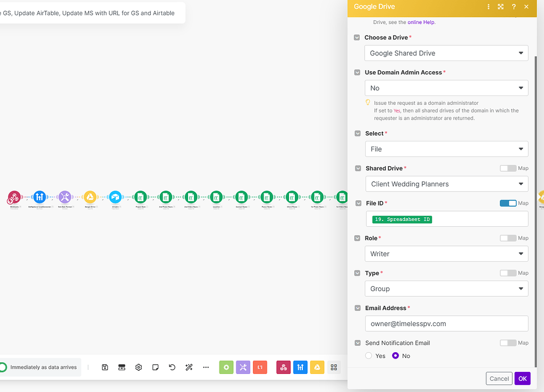Click the online Help link
This screenshot has height=392, width=544.
(x=420, y=22)
